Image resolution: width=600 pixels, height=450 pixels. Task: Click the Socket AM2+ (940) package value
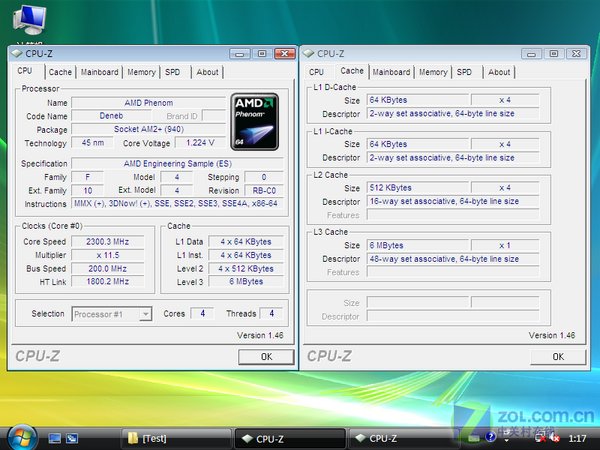point(148,129)
